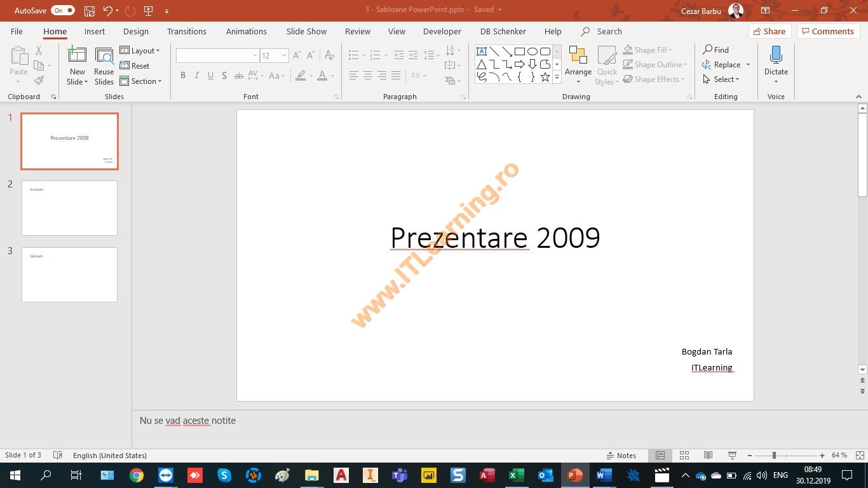Select the Format Painter brush
This screenshot has height=488, width=868.
tap(39, 80)
